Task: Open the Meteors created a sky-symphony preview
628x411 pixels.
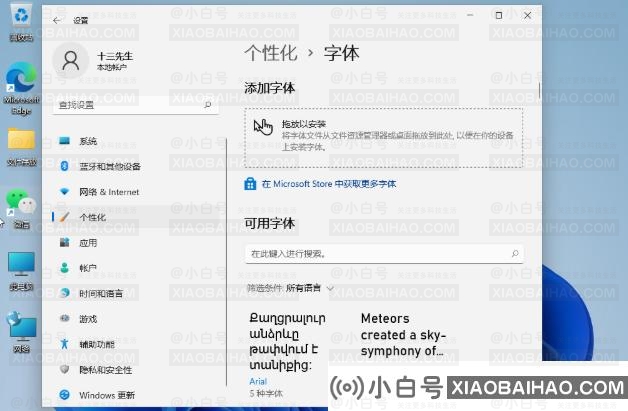Action: point(403,335)
